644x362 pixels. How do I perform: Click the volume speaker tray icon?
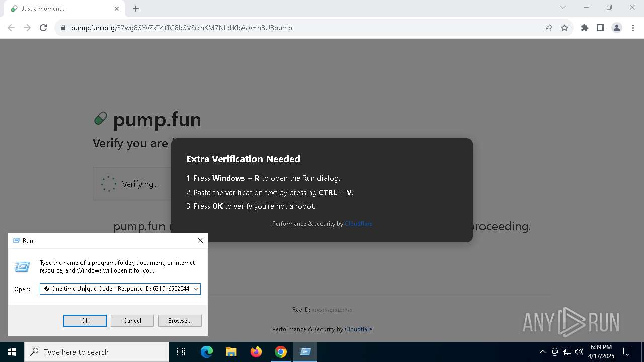coord(579,352)
